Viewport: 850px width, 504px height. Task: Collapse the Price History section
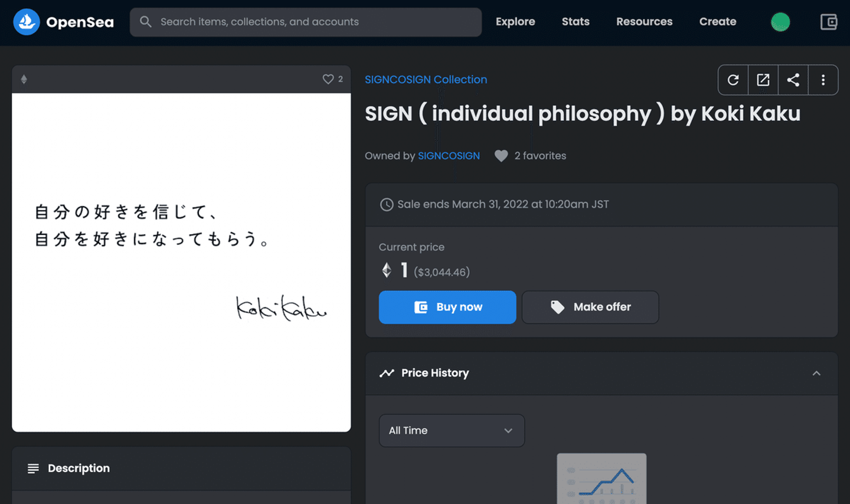(816, 373)
